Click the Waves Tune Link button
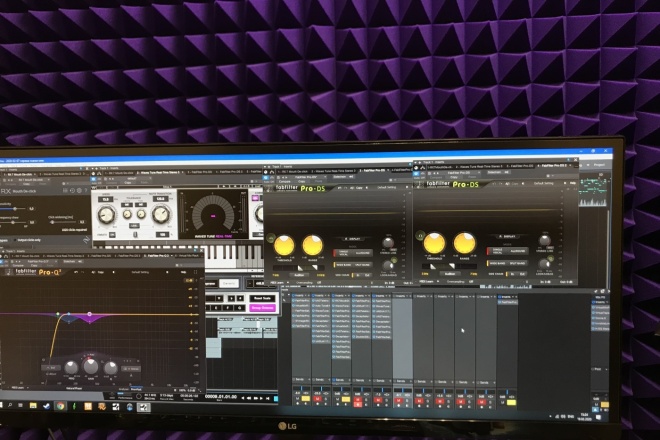This screenshot has width=660, height=440. [x=134, y=226]
